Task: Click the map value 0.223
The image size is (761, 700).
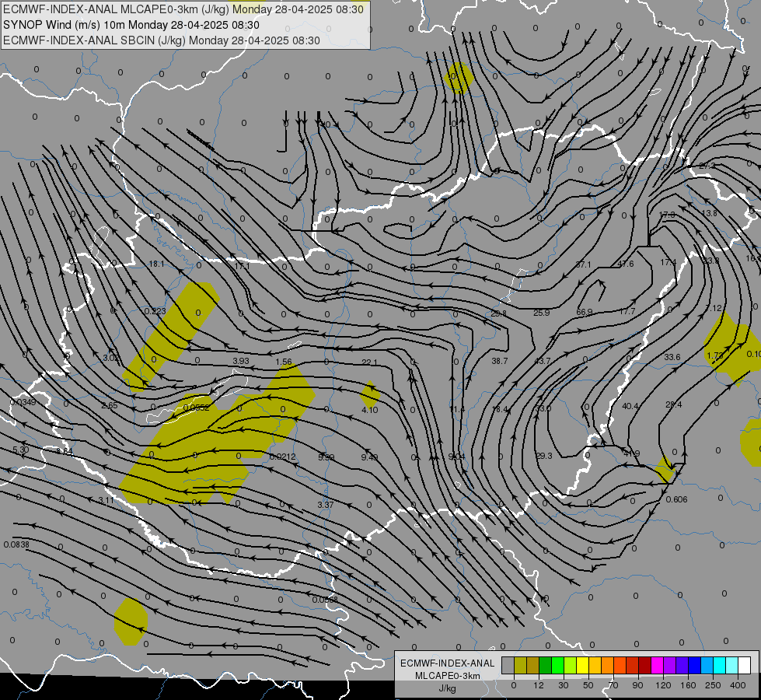Action: tap(155, 311)
